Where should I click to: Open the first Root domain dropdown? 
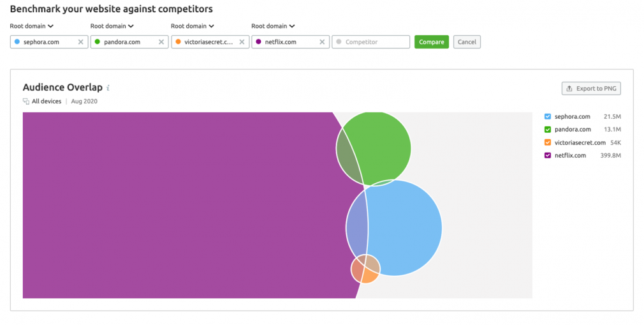point(32,26)
